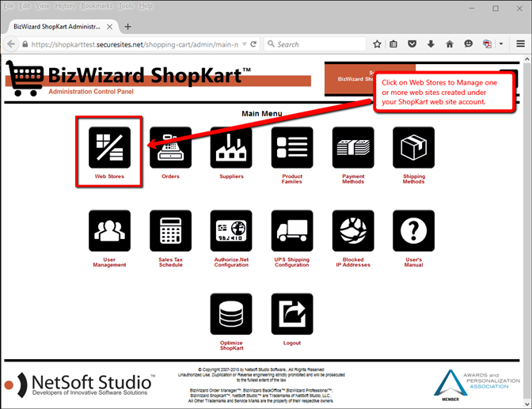Click the Optimize ShopKart database icon
This screenshot has width=532, height=409.
tap(231, 314)
